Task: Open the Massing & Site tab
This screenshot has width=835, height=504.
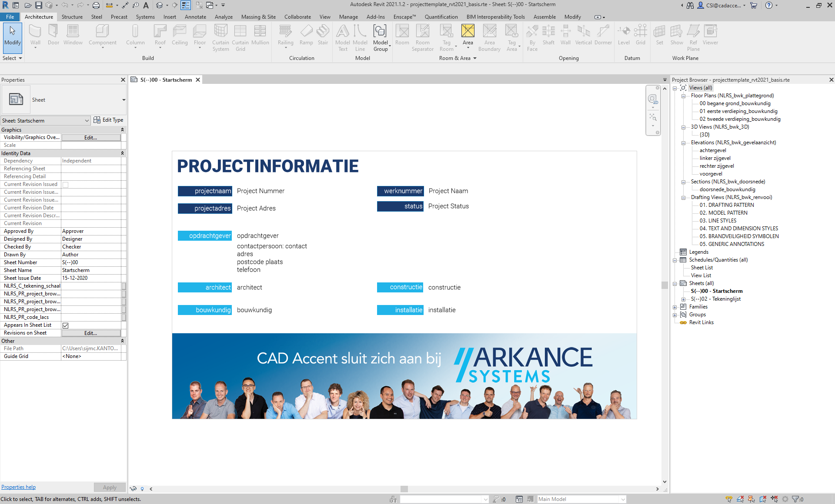Action: point(258,17)
